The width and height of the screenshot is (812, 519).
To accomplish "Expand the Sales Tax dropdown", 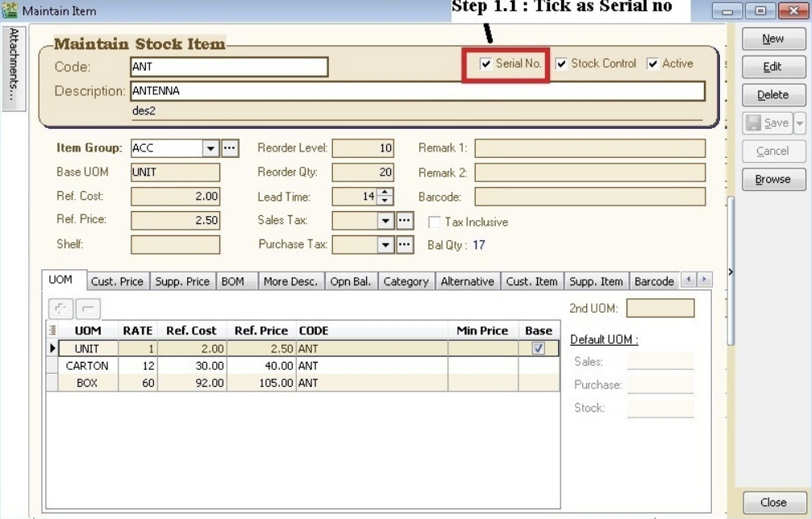I will (x=385, y=221).
